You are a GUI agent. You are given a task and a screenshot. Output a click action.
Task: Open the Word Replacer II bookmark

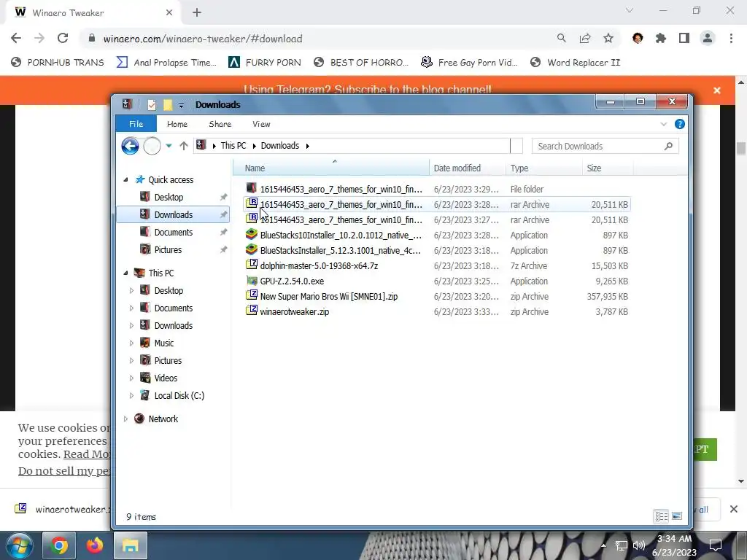coord(576,63)
